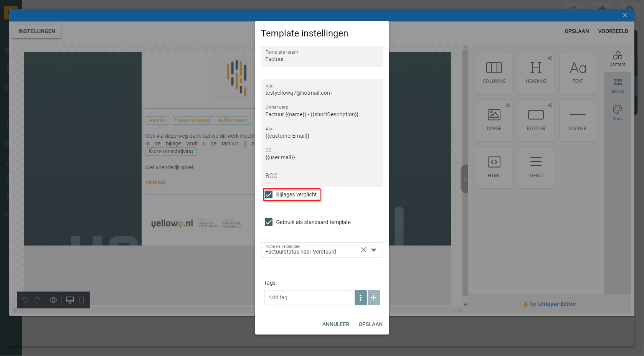
Task: Toggle preview eye icon in editor toolbar
Action: 53,300
